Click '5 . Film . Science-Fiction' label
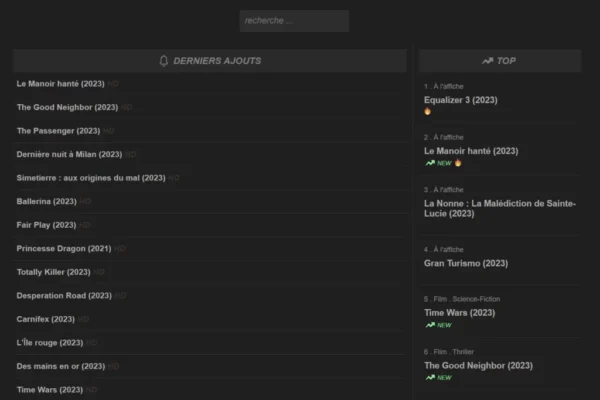The image size is (600, 400). pos(462,299)
